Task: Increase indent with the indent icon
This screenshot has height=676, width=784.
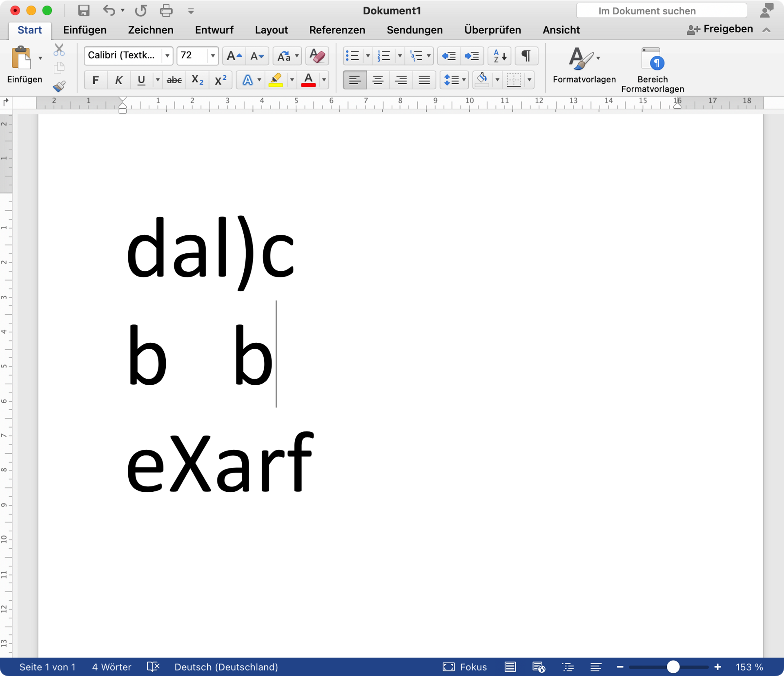Action: coord(472,56)
